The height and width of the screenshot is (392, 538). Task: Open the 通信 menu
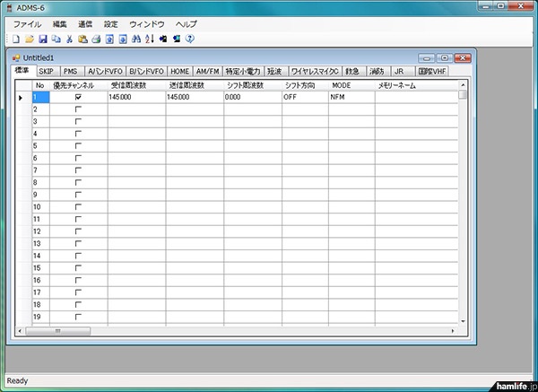[85, 24]
